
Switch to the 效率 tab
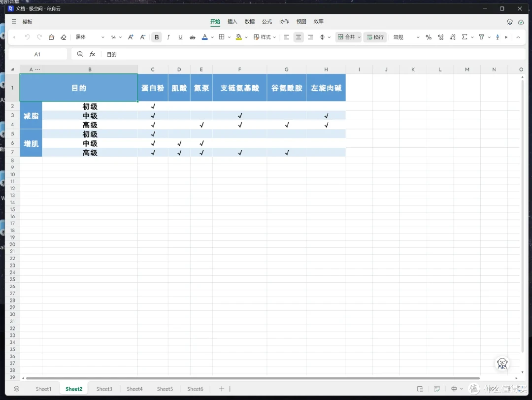[x=318, y=22]
